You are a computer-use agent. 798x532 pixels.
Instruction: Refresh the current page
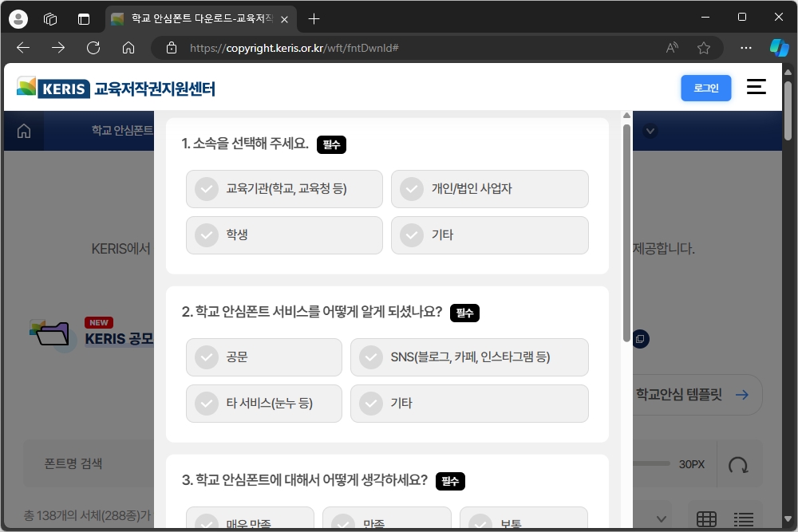(x=93, y=48)
